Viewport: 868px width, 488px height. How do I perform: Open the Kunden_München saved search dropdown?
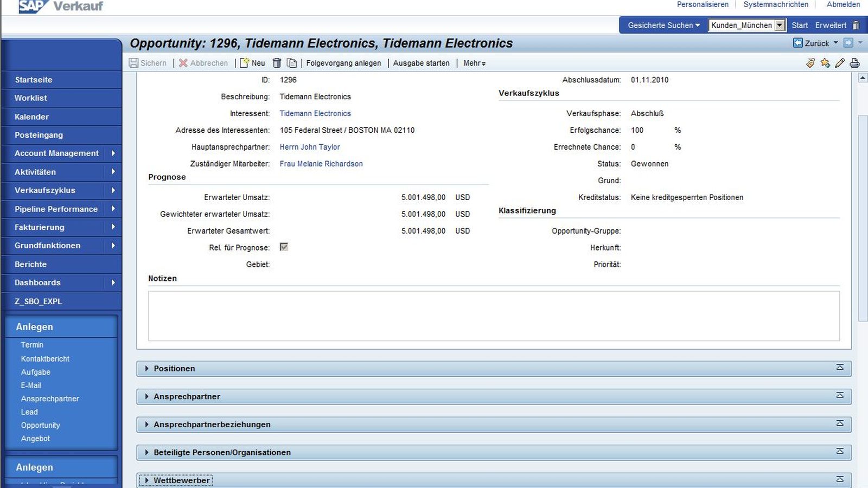(x=780, y=25)
